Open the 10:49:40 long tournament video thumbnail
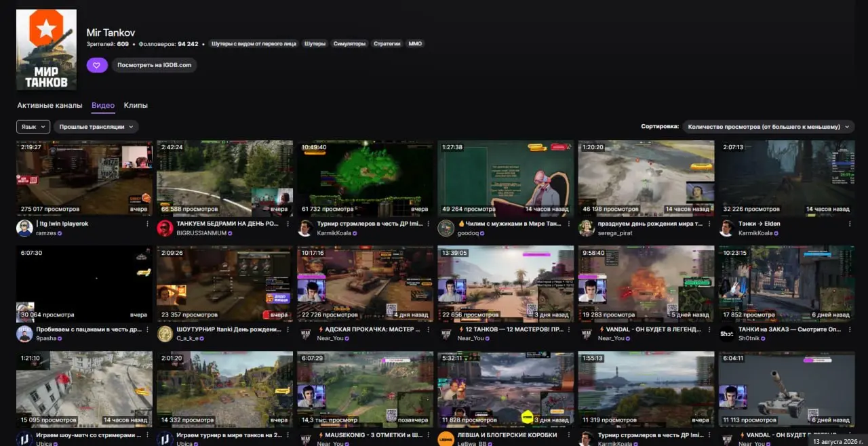 [x=365, y=178]
